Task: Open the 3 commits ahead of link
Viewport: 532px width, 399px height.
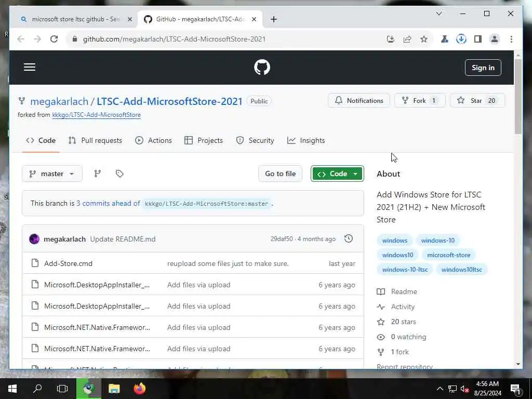Action: 108,203
